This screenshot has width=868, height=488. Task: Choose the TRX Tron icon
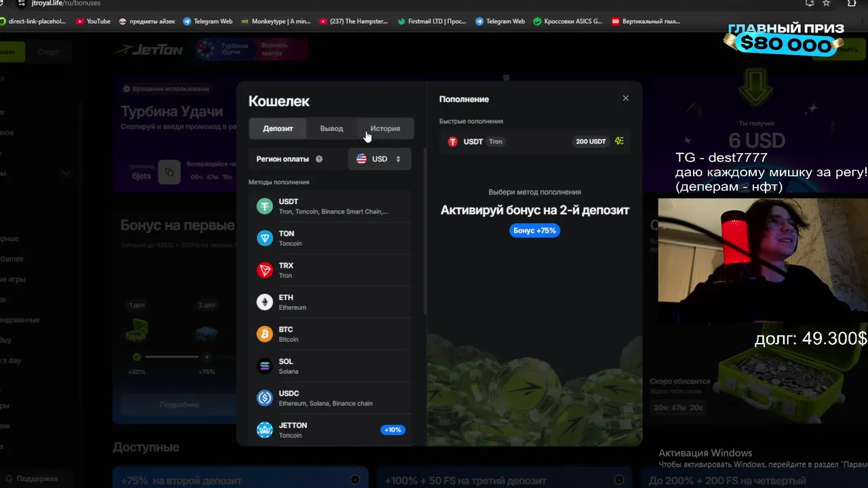point(264,270)
